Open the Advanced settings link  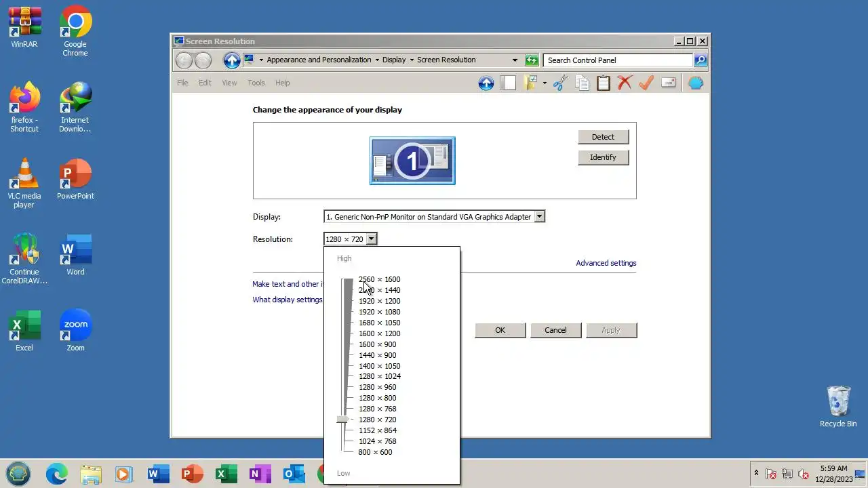click(606, 263)
